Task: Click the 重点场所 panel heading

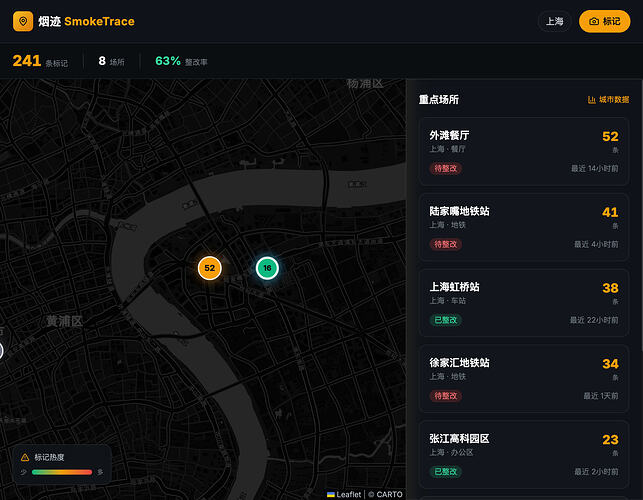Action: pos(439,100)
